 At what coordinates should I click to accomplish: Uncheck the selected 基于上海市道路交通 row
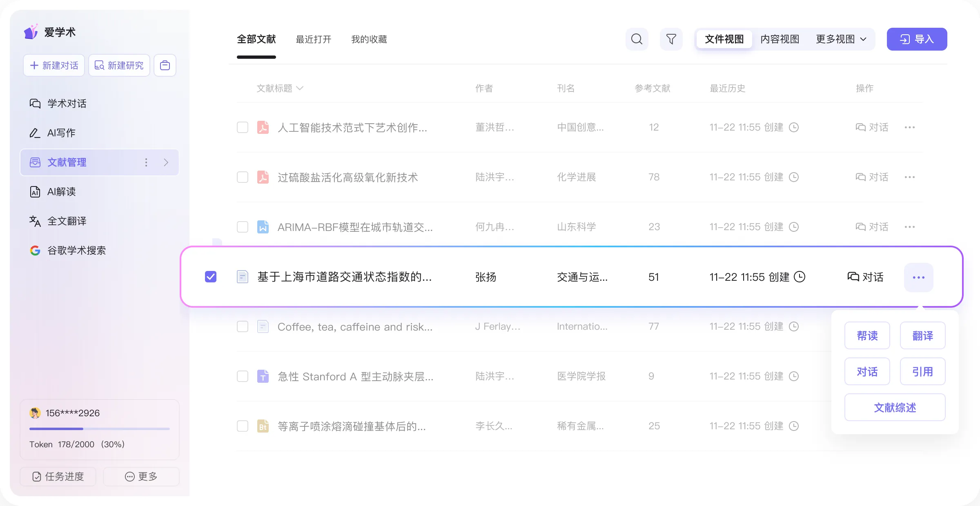pos(211,277)
